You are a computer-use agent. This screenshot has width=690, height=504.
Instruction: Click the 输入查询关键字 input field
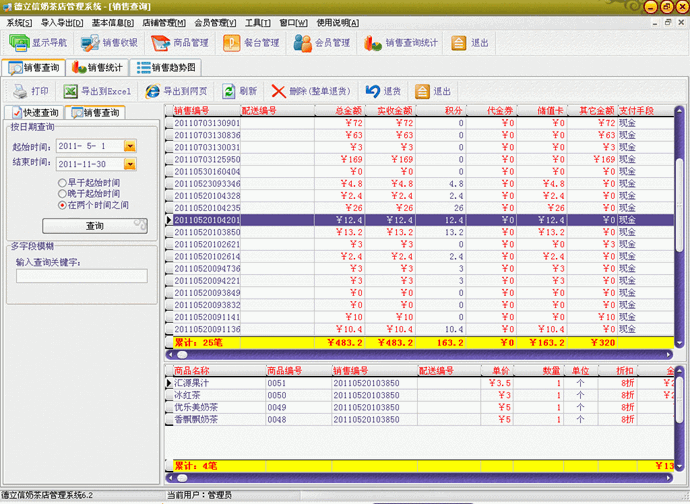pyautogui.click(x=82, y=276)
